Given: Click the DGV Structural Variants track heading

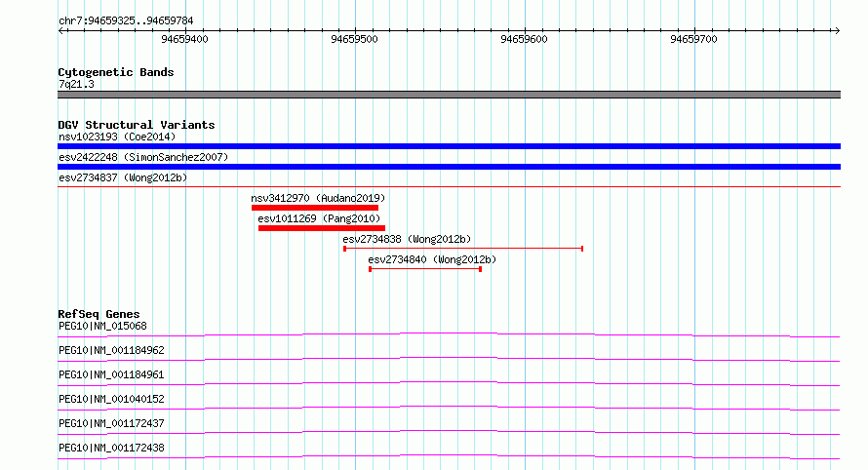Looking at the screenshot, I should click(x=137, y=125).
